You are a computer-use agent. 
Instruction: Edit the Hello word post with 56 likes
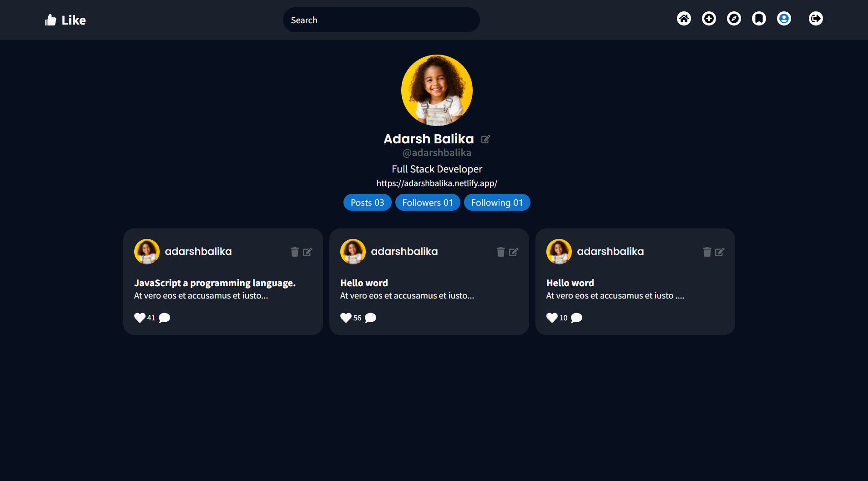click(x=514, y=252)
